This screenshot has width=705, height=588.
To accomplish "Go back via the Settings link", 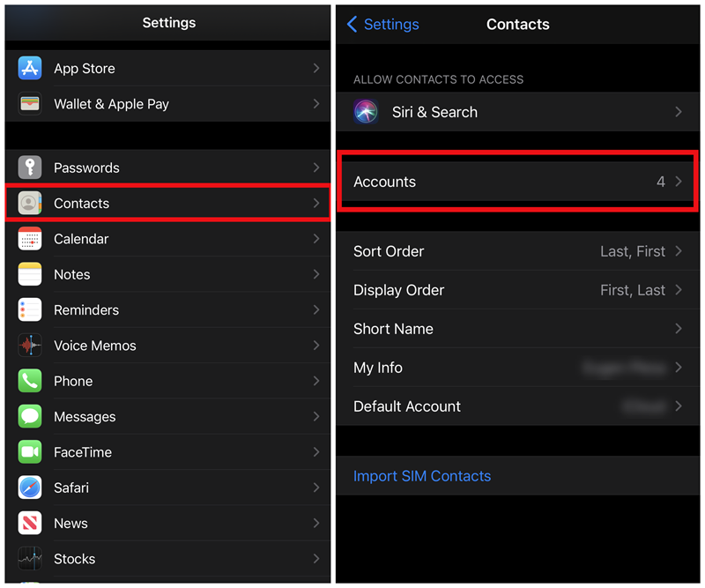I will (x=391, y=25).
